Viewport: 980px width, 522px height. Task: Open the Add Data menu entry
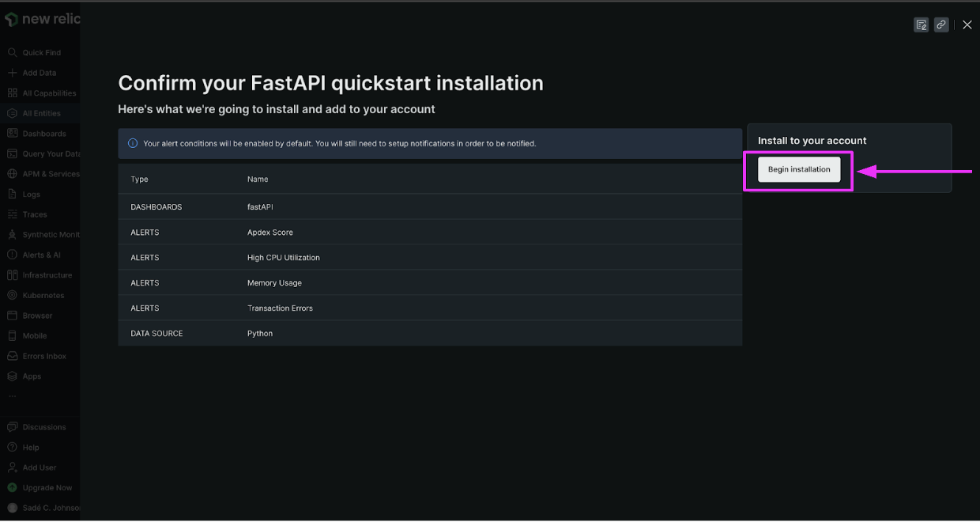click(x=36, y=72)
